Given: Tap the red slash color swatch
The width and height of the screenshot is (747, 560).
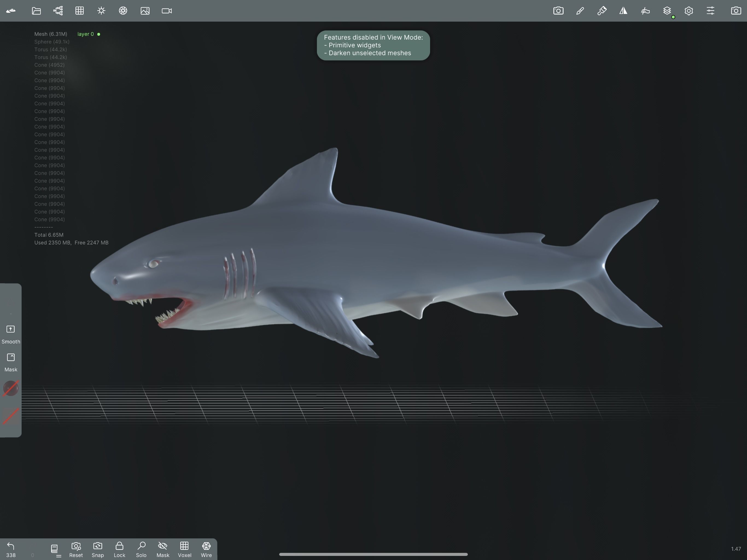Looking at the screenshot, I should coord(11,416).
